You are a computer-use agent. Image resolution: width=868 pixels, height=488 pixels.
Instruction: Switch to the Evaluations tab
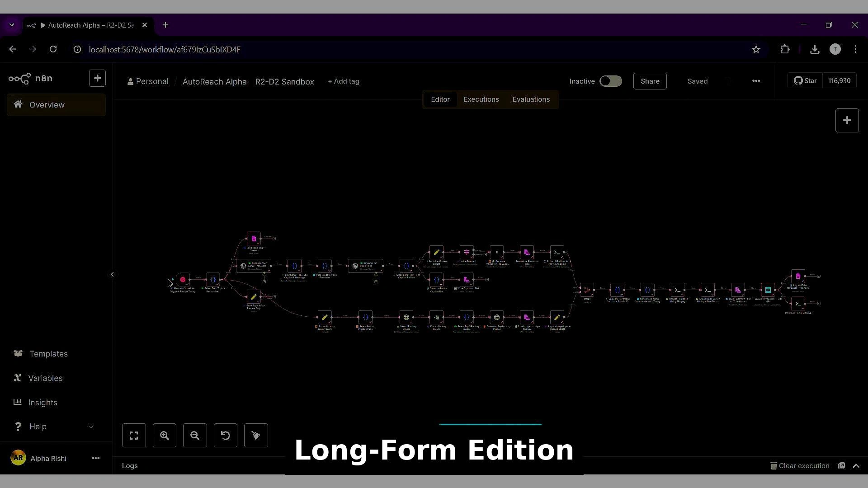(x=531, y=99)
